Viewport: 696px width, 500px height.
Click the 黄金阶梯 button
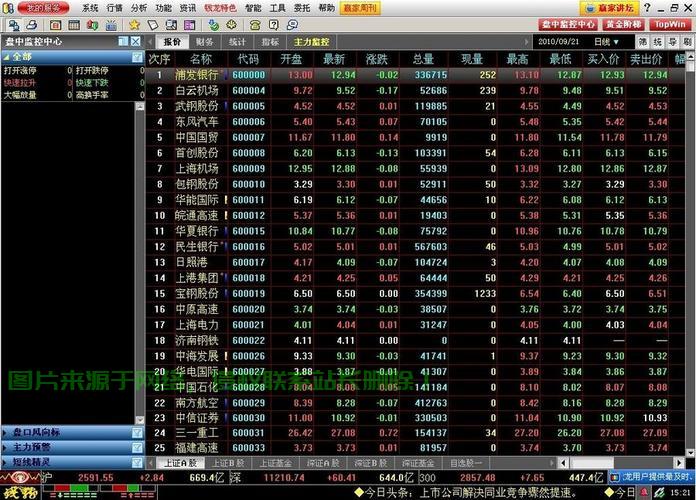click(624, 24)
